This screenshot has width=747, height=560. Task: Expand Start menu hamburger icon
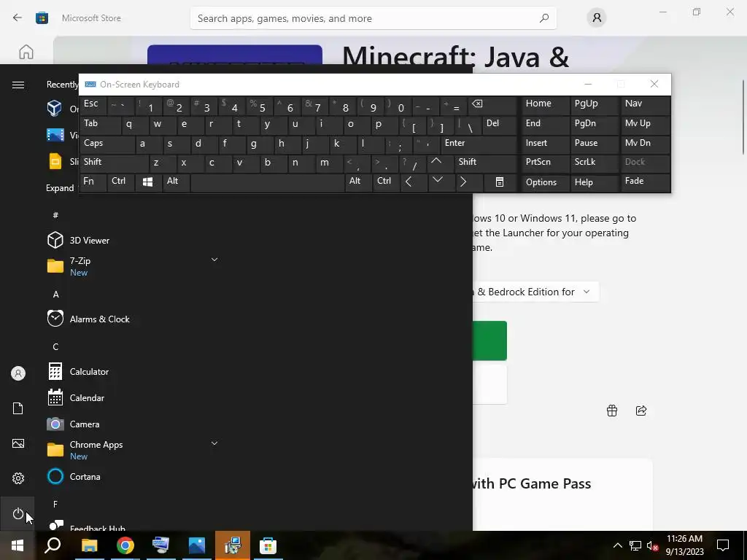click(18, 85)
